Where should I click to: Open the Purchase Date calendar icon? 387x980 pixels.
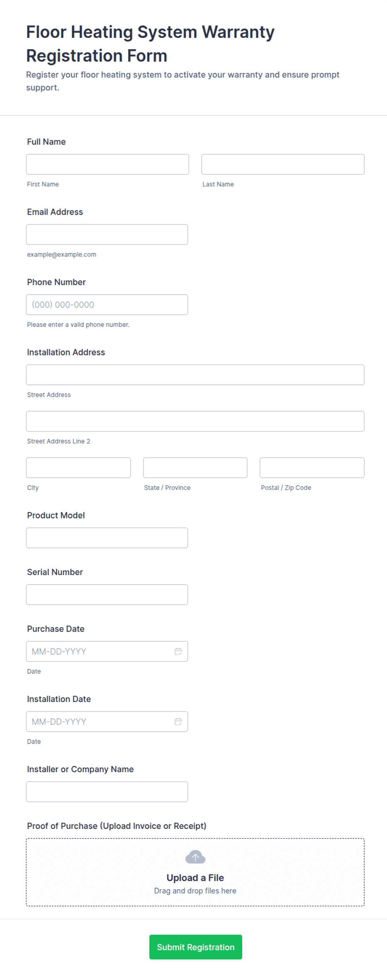point(178,651)
